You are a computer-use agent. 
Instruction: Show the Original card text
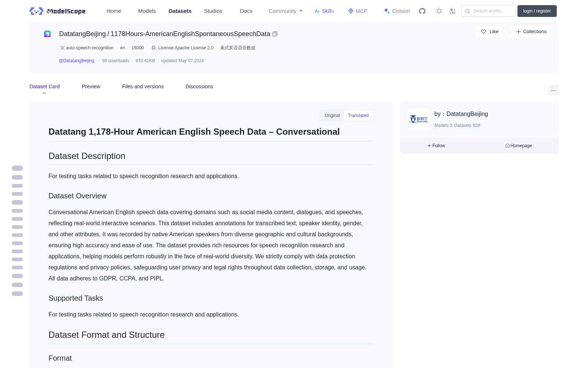tap(332, 116)
